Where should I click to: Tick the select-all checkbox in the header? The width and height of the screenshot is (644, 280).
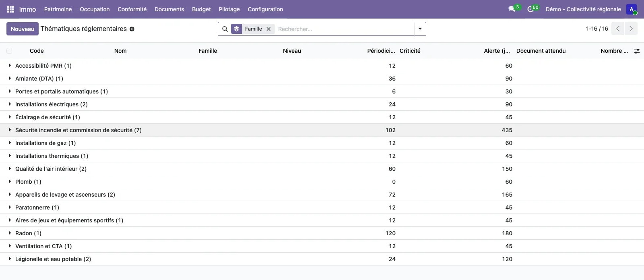coord(9,51)
